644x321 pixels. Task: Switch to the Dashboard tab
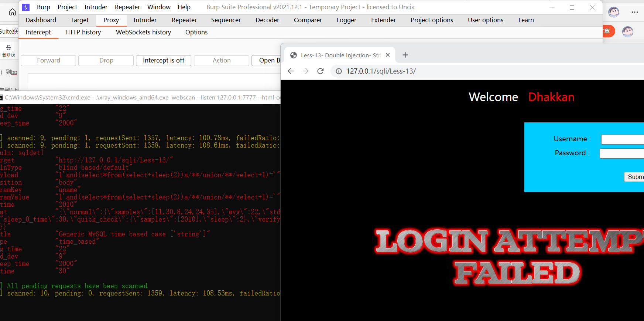pos(41,20)
